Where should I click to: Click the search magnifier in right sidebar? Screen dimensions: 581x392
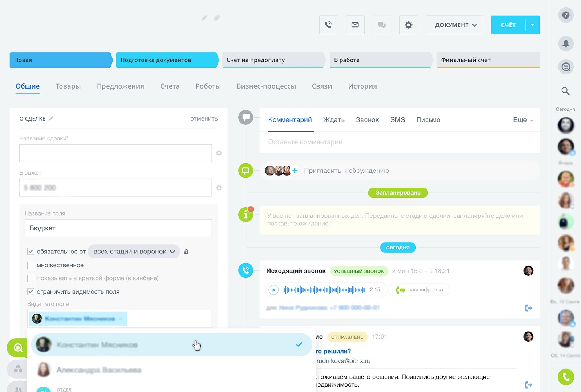pyautogui.click(x=566, y=91)
